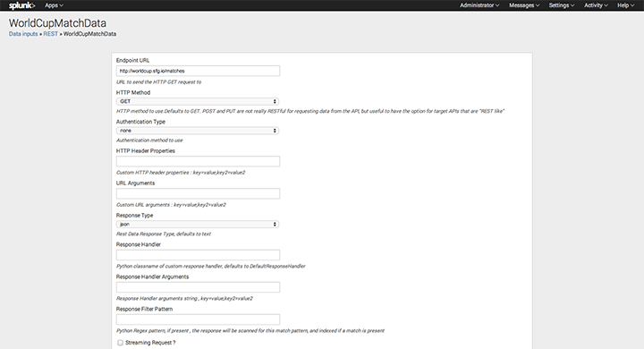Open the Response Type dropdown
Viewport: 644px width, 349px height.
(198, 224)
